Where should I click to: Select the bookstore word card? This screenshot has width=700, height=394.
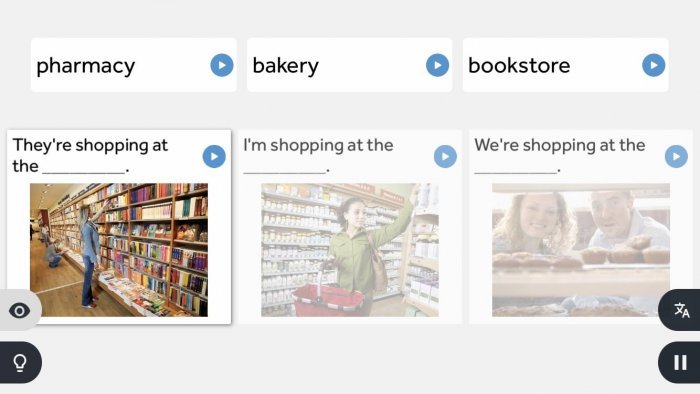566,65
